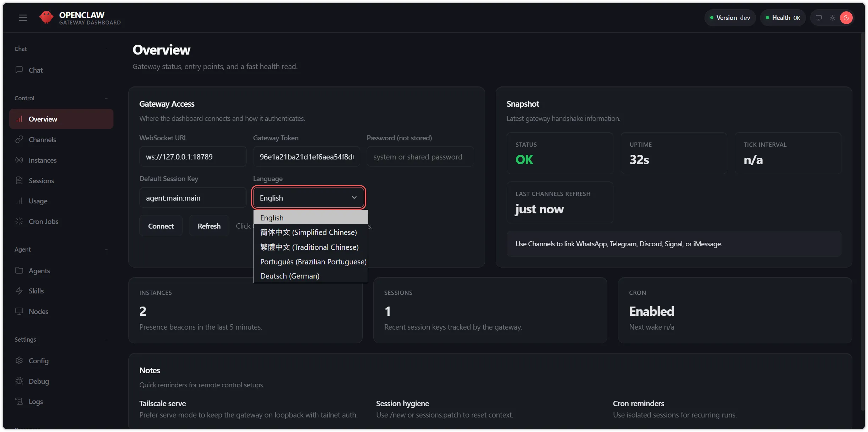
Task: Open the Debug page bug icon
Action: tap(19, 381)
